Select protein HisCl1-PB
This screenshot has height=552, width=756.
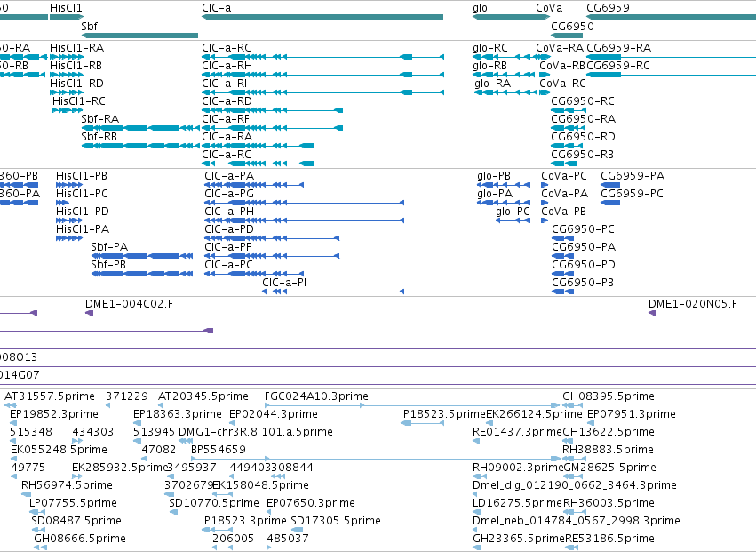point(69,185)
